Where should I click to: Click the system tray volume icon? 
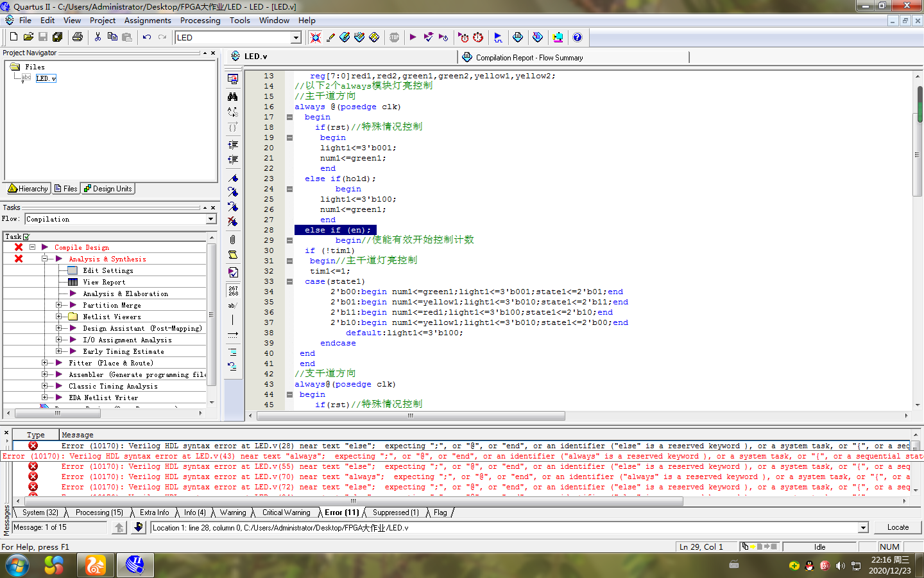click(x=841, y=566)
